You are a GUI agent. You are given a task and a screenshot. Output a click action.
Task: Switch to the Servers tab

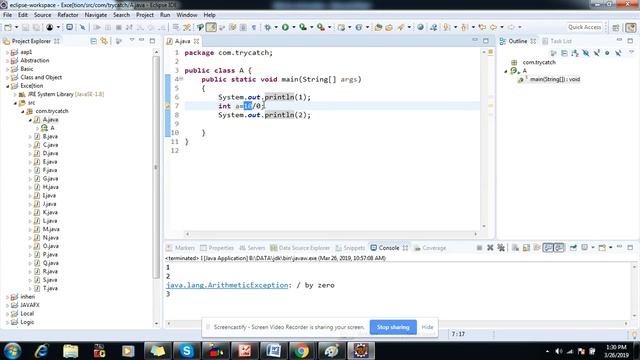coord(252,248)
